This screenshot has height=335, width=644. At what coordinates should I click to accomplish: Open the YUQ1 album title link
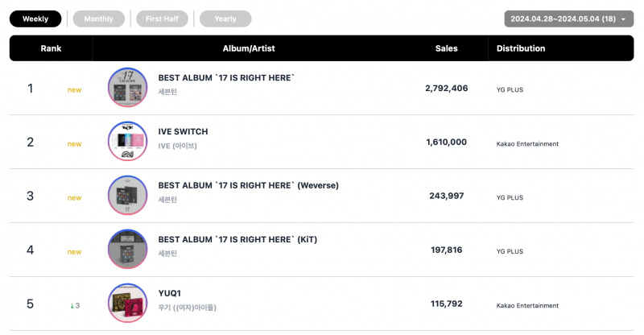pos(170,293)
